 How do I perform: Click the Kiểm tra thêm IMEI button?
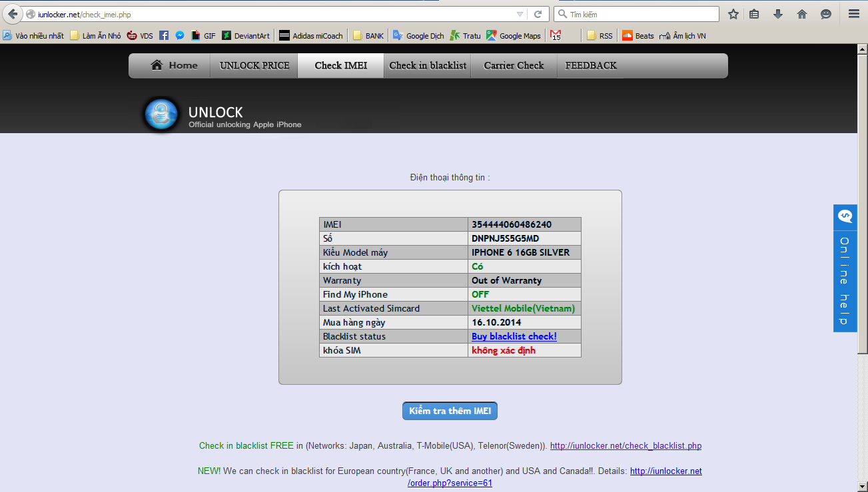pos(450,411)
